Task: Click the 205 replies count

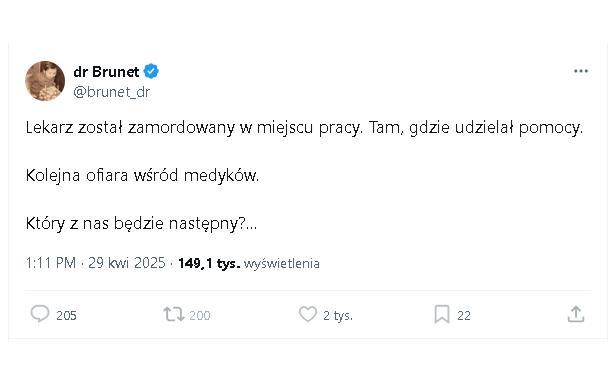Action: pos(66,315)
